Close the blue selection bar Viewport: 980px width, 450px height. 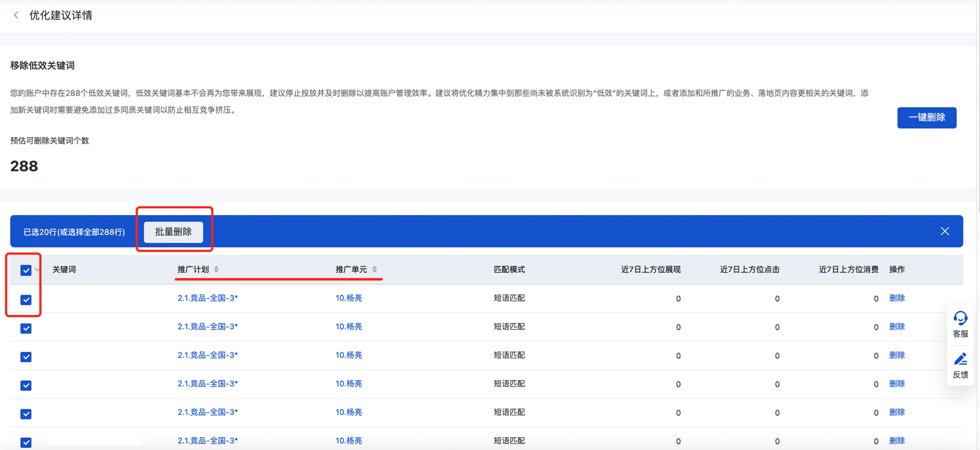point(944,231)
